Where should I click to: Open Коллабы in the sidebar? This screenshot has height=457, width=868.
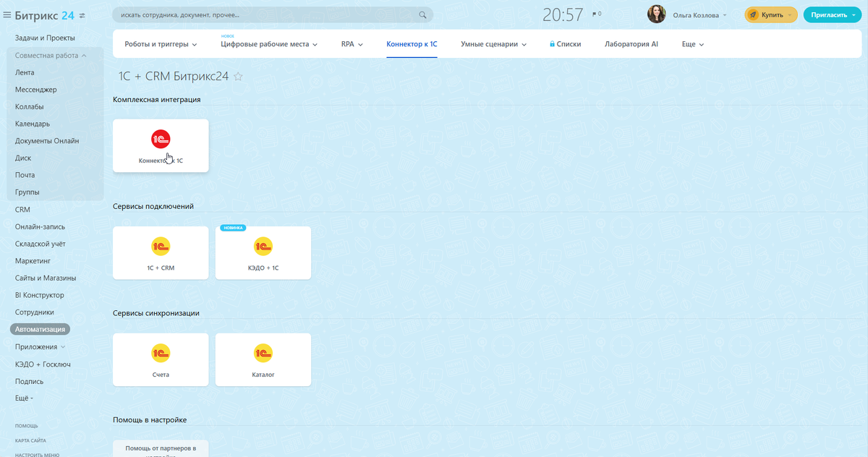(30, 107)
